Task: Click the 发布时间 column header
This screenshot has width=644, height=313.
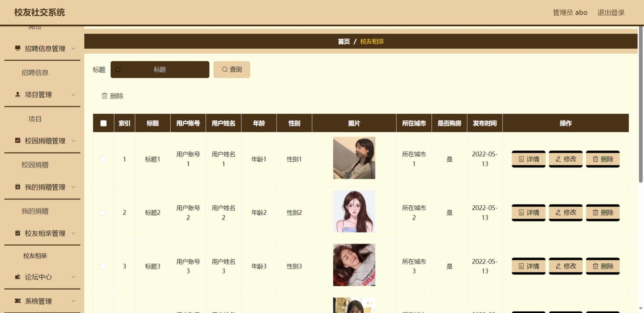Action: pos(485,123)
